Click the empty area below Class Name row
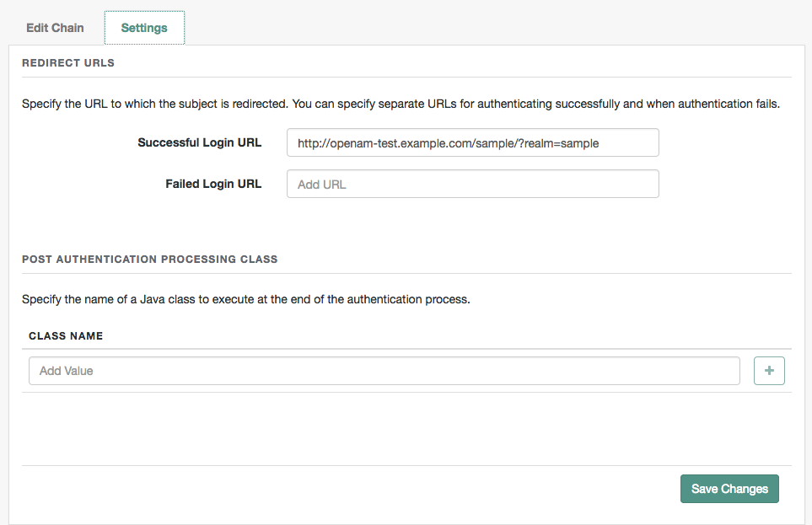812x525 pixels. click(405, 428)
